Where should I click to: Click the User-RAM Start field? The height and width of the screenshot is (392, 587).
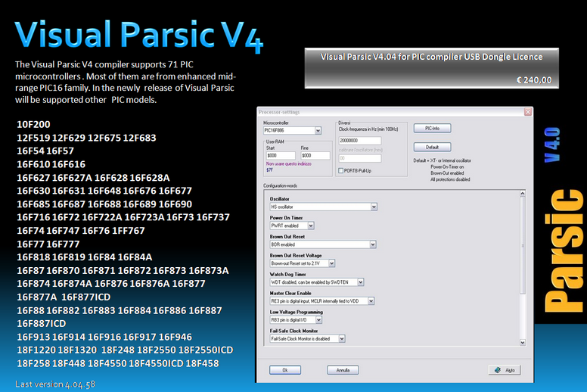[281, 155]
